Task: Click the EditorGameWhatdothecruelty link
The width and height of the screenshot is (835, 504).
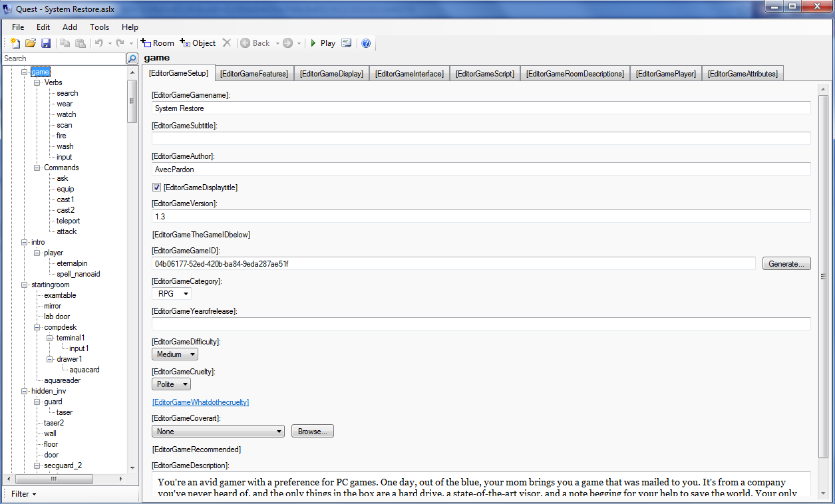Action: tap(200, 402)
